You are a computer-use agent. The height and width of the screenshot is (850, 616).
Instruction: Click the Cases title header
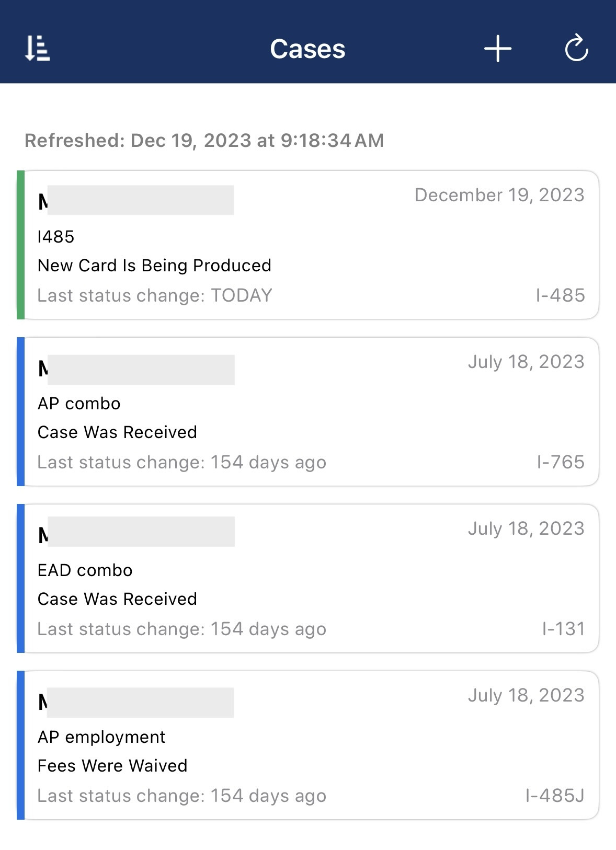[307, 49]
